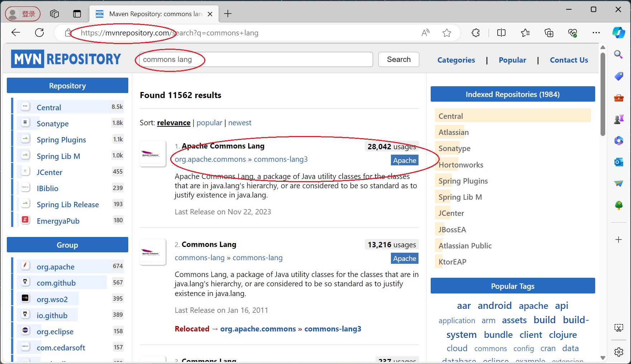Viewport: 631px width, 364px height.
Task: Close the Maven Repository tab
Action: pos(210,14)
